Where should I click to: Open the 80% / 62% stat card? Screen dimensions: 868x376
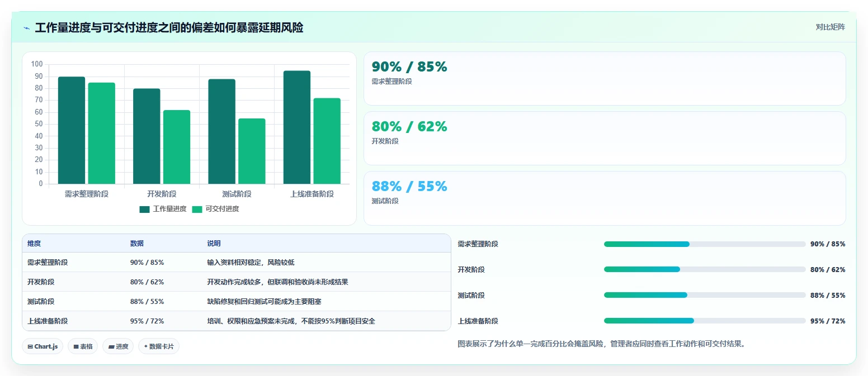tap(605, 139)
